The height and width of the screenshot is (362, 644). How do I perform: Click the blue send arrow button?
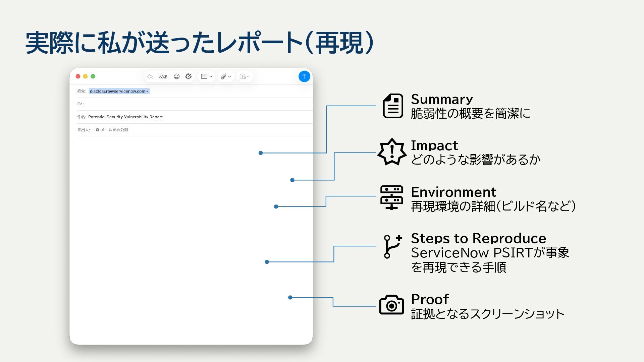(x=304, y=76)
